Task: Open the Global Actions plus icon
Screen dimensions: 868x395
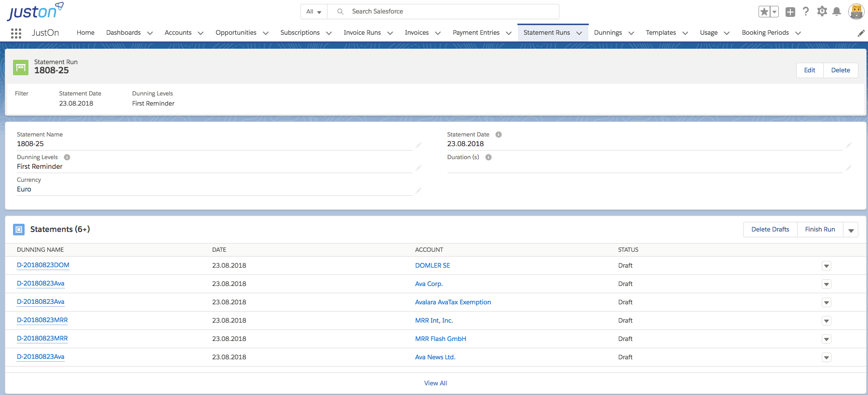Action: (x=790, y=12)
